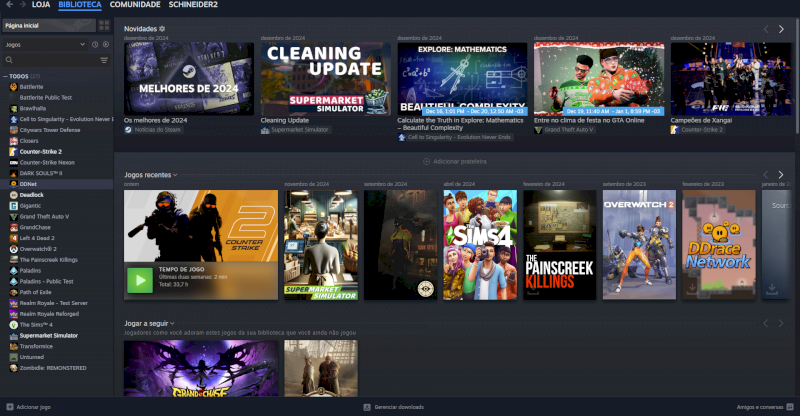The height and width of the screenshot is (416, 800).
Task: Open the SCHINEIDER2 profile tab
Action: [193, 5]
